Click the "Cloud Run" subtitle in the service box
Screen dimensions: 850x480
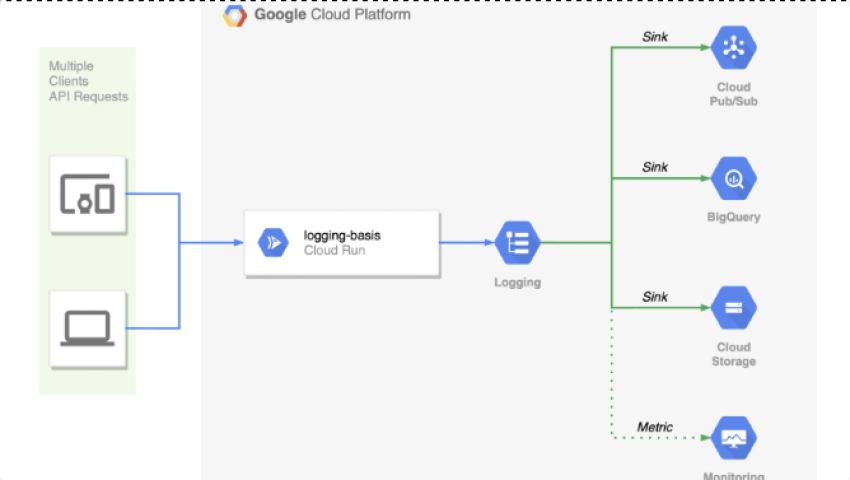coord(334,250)
